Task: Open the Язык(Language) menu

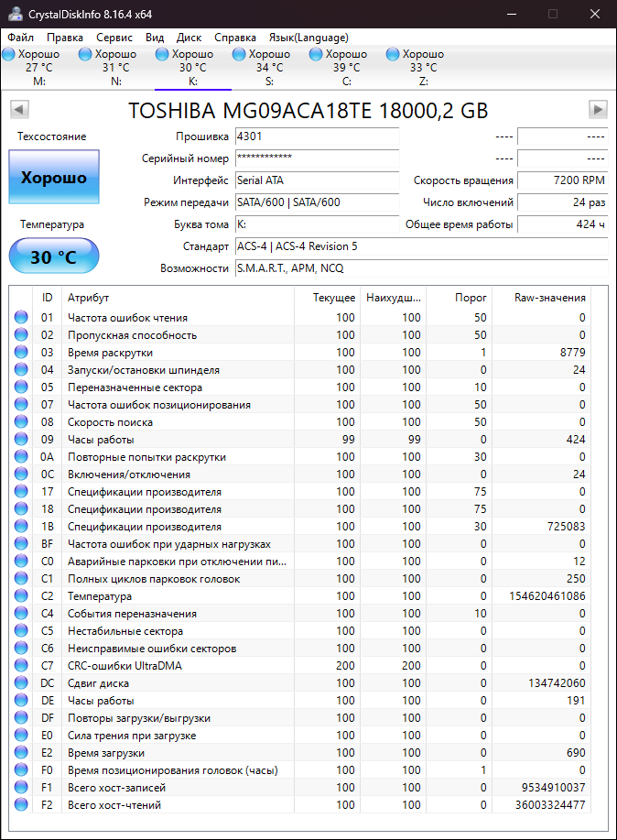Action: [x=308, y=38]
